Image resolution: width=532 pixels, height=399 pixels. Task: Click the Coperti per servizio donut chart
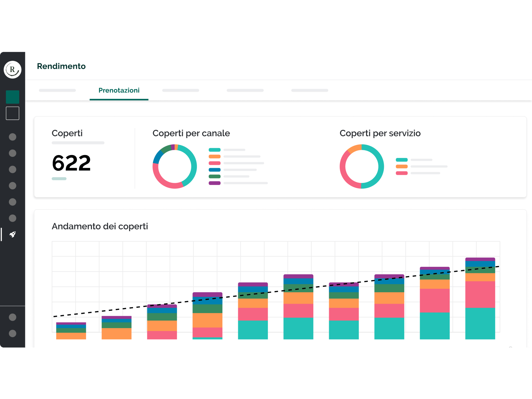tap(362, 167)
